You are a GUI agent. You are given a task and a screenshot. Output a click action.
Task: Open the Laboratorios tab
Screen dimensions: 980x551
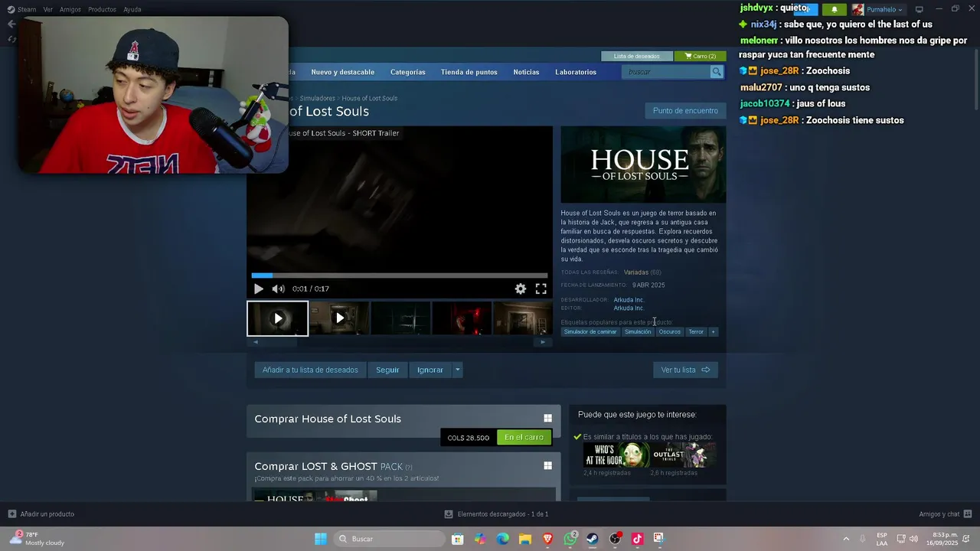pyautogui.click(x=576, y=72)
